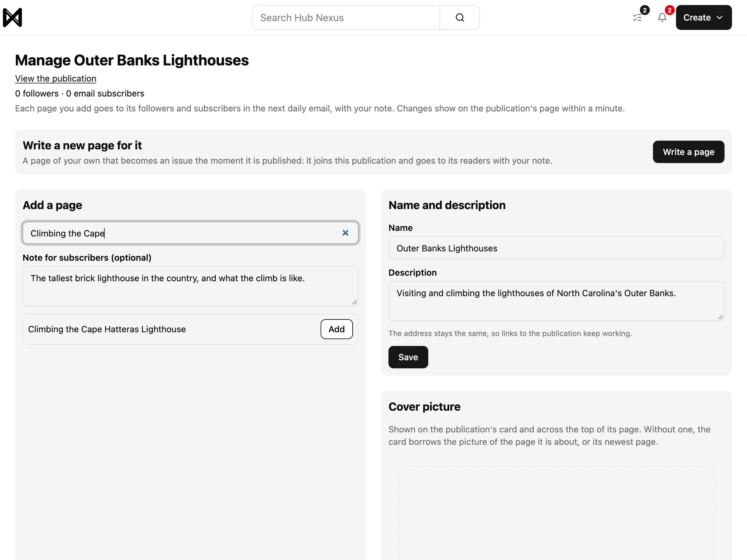The height and width of the screenshot is (560, 747).
Task: Click the Create button chevron arrow
Action: pyautogui.click(x=720, y=17)
